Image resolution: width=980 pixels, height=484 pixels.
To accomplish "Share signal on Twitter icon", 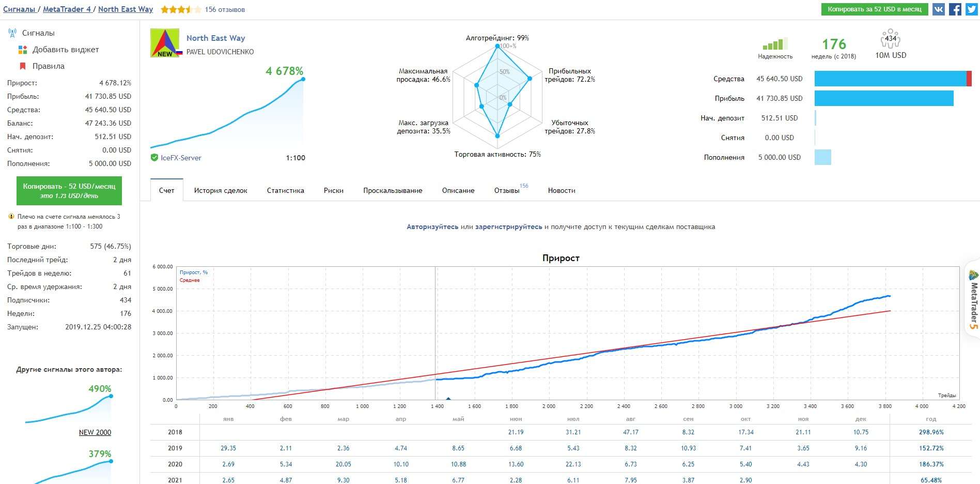I will pos(972,9).
